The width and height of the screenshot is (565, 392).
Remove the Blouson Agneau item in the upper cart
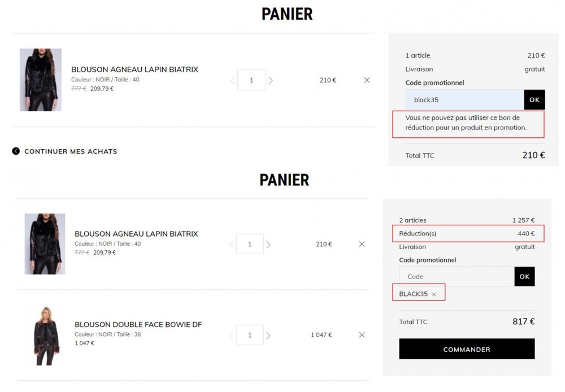pyautogui.click(x=367, y=80)
